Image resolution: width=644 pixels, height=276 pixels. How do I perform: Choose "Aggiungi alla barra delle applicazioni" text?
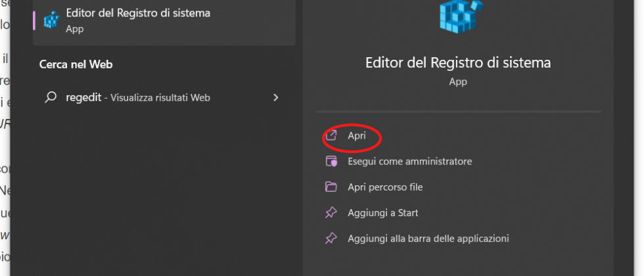point(428,239)
